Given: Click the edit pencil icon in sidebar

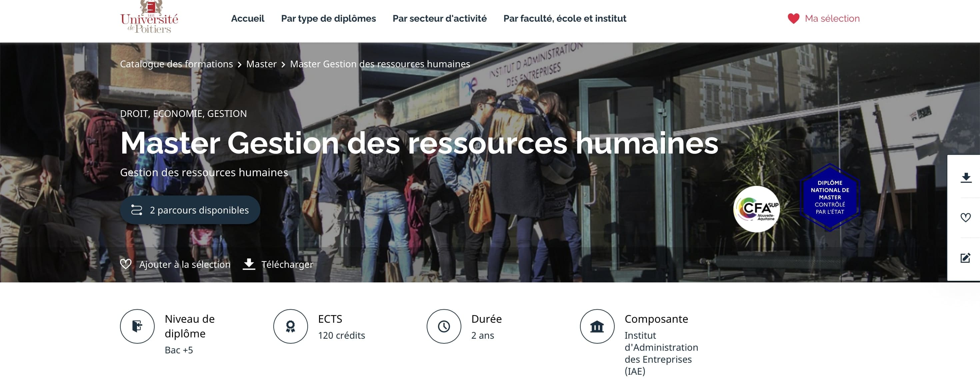Looking at the screenshot, I should (966, 258).
